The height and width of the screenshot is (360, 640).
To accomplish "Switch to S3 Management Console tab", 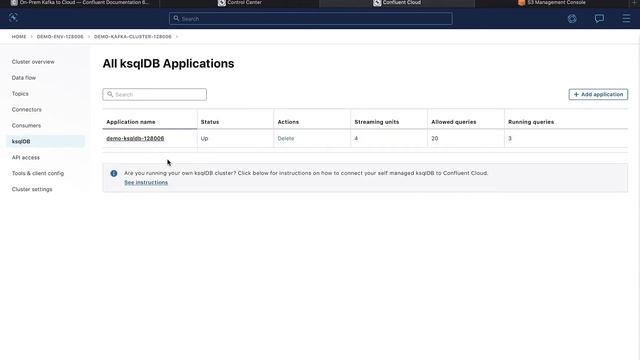I will coord(552,3).
